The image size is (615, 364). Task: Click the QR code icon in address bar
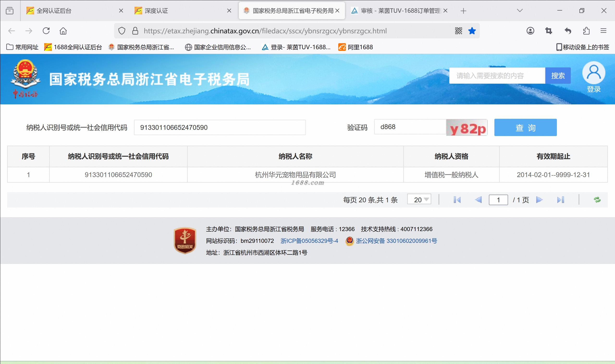pyautogui.click(x=458, y=31)
